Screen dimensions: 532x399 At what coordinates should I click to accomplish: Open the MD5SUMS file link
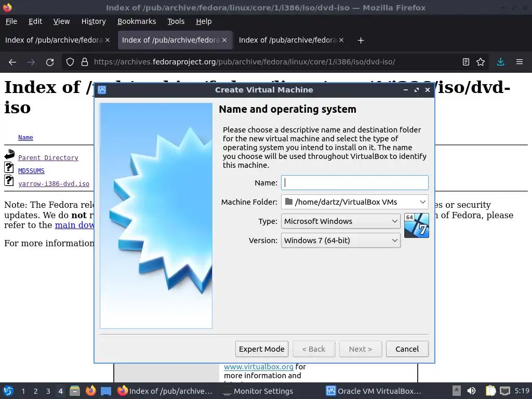coord(31,170)
